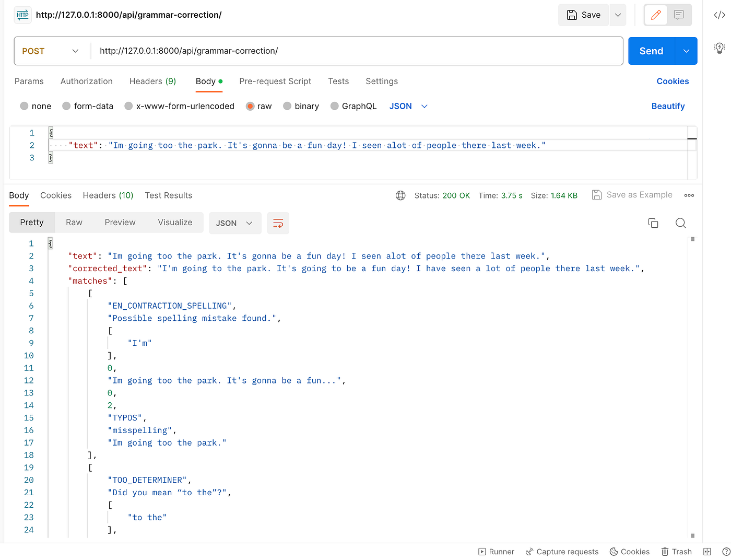Open the three-dot response options menu
The height and width of the screenshot is (560, 731).
point(689,195)
